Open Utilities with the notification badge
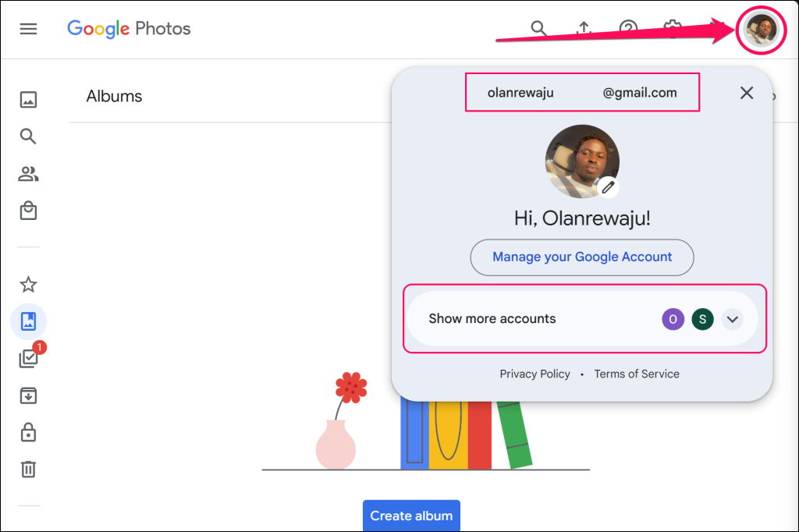 [29, 358]
